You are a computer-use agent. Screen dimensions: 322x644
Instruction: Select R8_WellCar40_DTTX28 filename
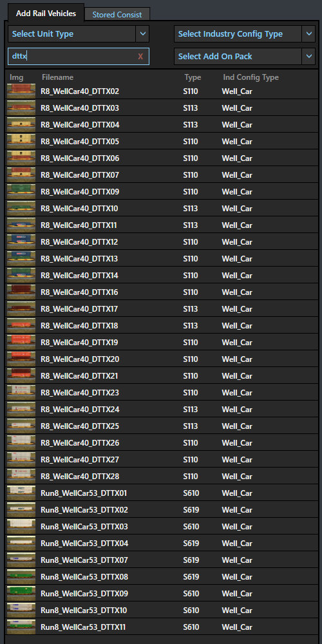coord(80,477)
